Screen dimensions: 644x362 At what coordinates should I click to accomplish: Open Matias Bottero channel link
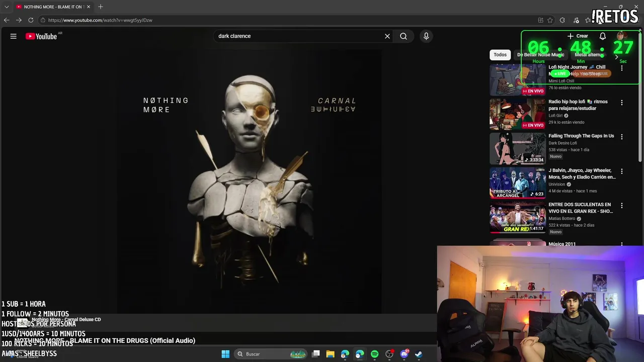point(562,219)
